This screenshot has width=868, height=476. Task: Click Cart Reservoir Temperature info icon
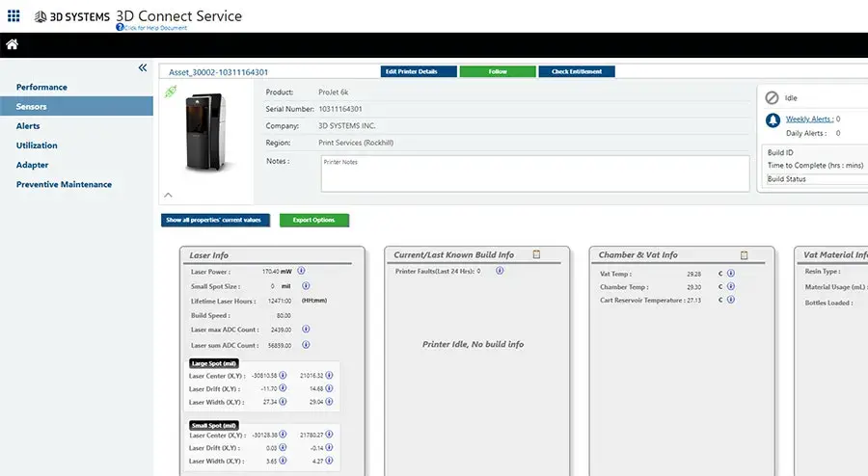pos(731,300)
